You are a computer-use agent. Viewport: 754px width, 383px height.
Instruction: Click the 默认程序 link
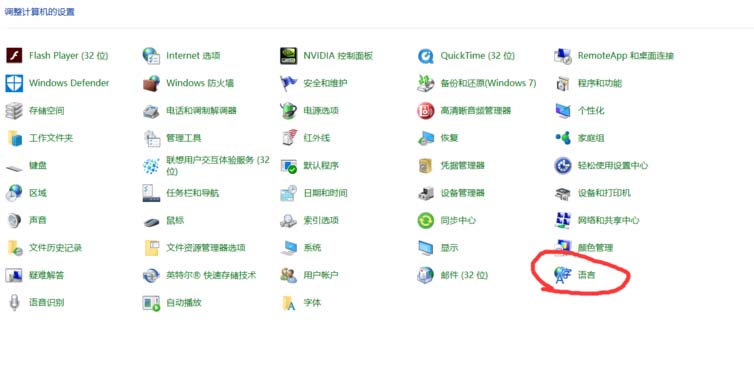(x=321, y=166)
